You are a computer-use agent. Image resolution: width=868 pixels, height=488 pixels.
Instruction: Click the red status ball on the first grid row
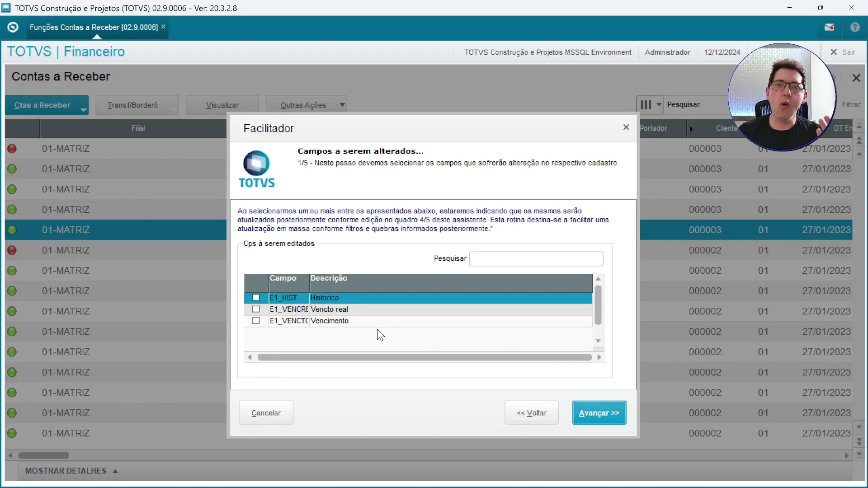pyautogui.click(x=12, y=148)
